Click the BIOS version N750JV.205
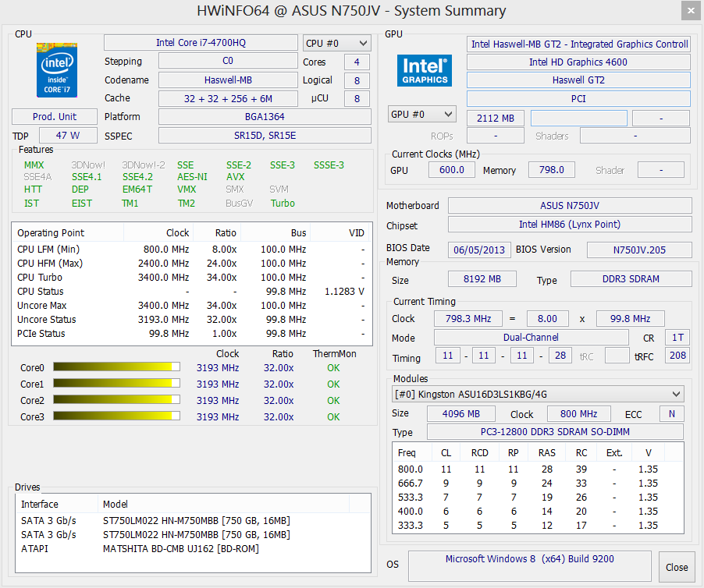 pos(639,250)
